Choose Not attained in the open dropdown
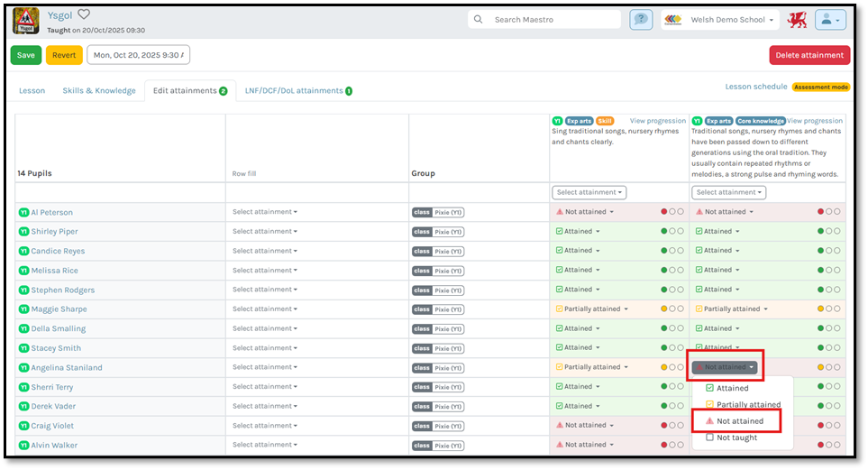This screenshot has width=868, height=470. 739,421
